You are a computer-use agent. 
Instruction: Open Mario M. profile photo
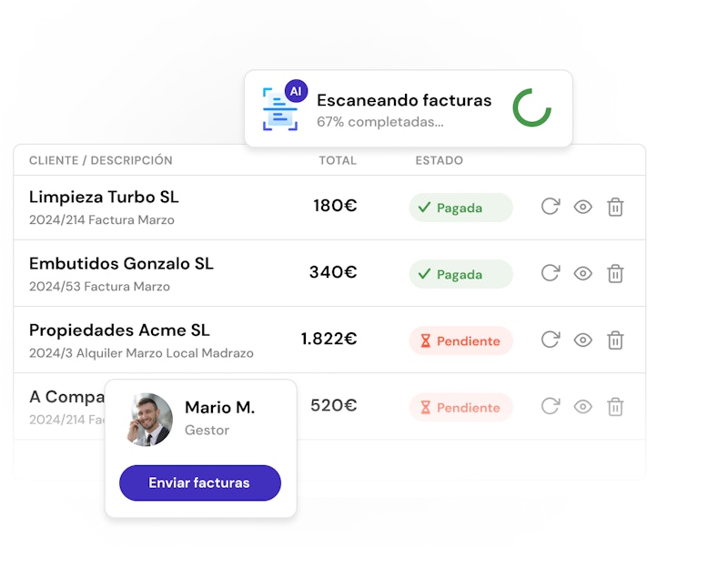[149, 420]
